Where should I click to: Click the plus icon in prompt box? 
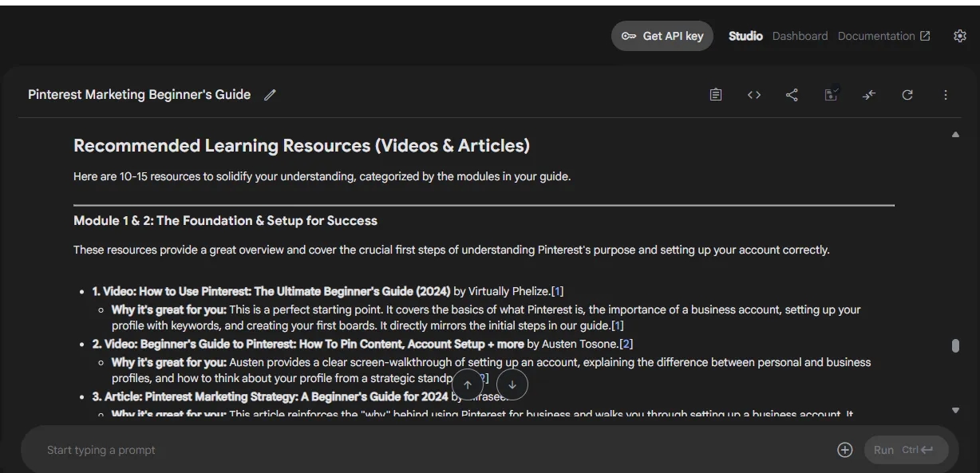point(845,450)
